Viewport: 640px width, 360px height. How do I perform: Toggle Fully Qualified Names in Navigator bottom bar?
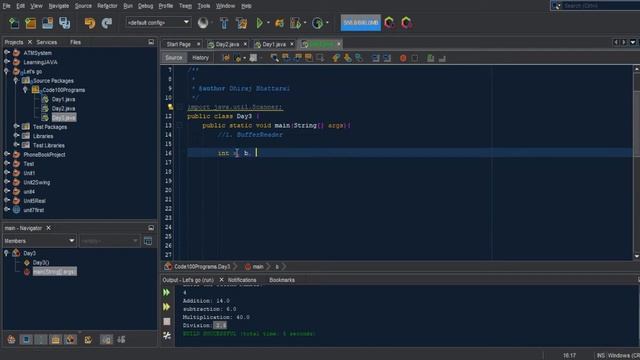88,340
